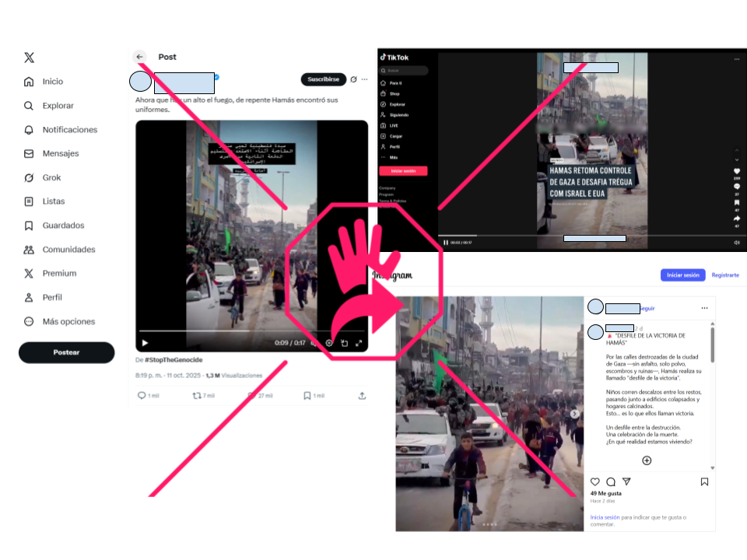747x560 pixels.
Task: Mute the TikTok video with the speaker icon
Action: [x=736, y=242]
